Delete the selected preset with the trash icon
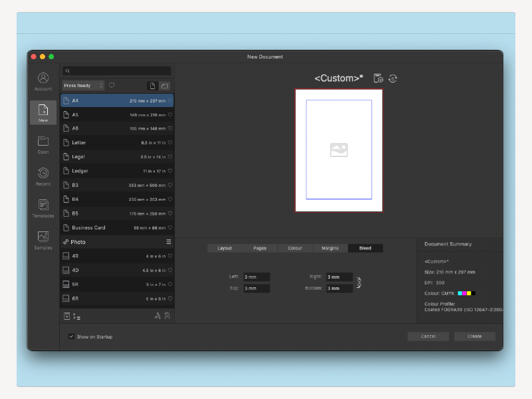Screen dimensions: 532x399 point(168,316)
